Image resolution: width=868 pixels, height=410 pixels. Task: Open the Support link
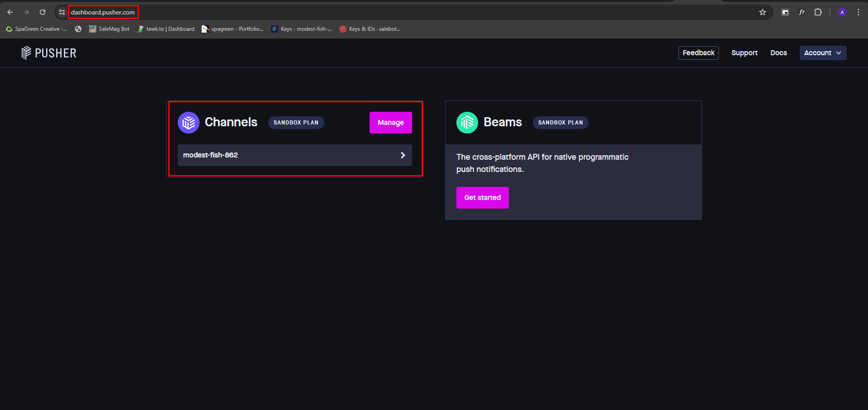click(745, 53)
